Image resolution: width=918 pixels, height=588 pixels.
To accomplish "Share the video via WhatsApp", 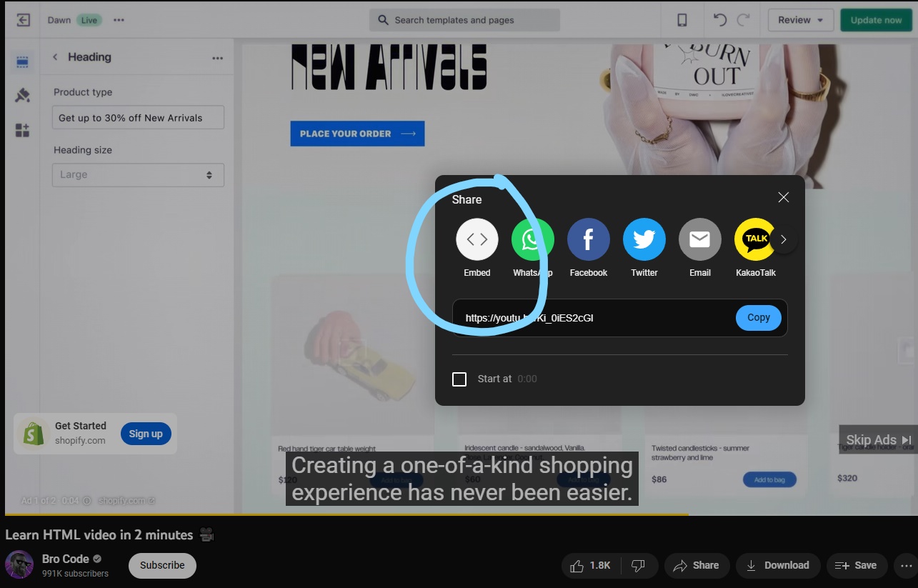I will coord(532,240).
